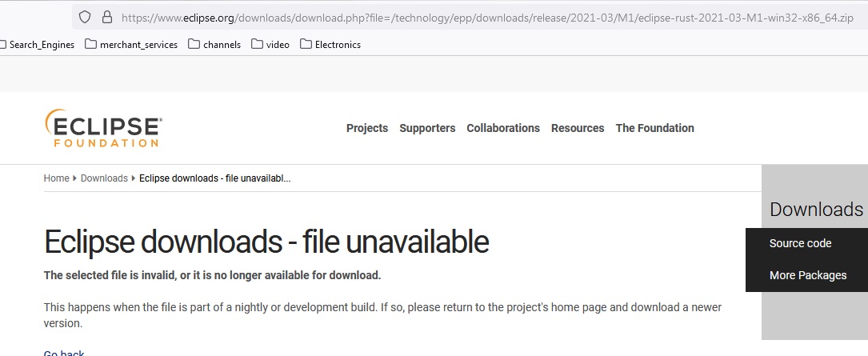Image resolution: width=868 pixels, height=356 pixels.
Task: Click the Go back link
Action: point(64,352)
